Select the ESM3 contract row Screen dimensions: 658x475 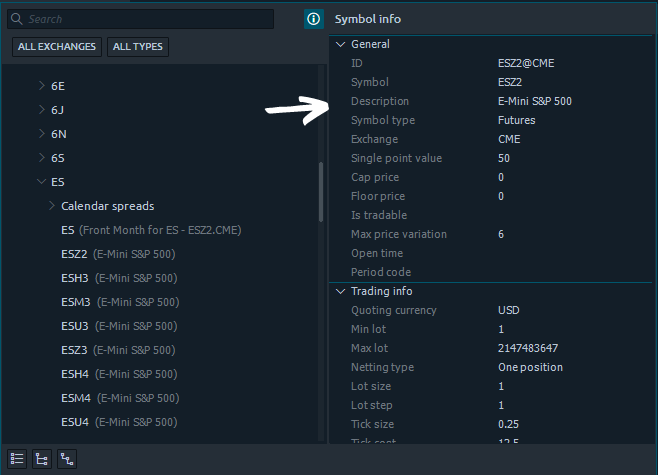point(120,302)
